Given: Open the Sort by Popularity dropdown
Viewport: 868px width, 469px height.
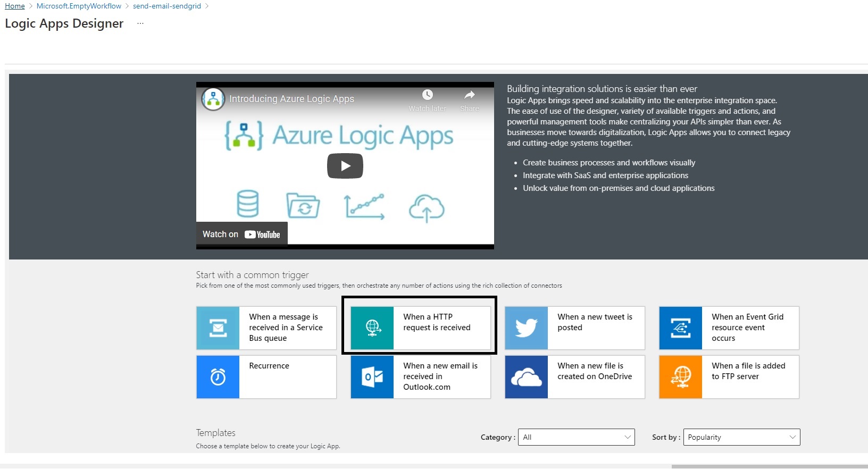Looking at the screenshot, I should tap(742, 437).
